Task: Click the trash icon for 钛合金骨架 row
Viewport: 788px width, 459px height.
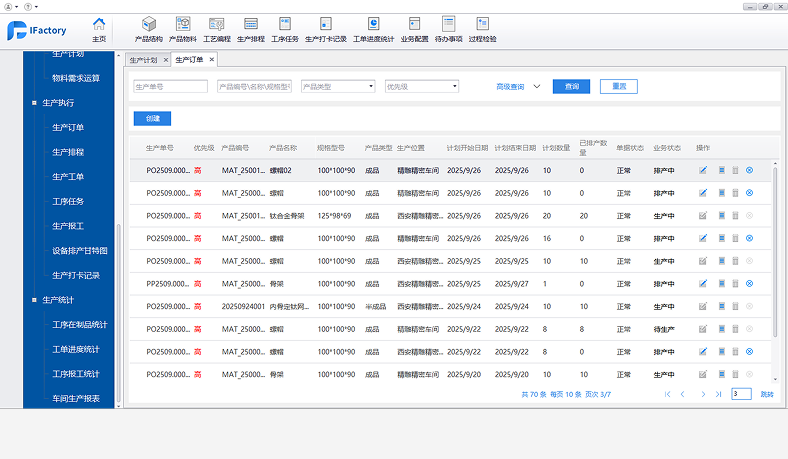Action: pyautogui.click(x=735, y=216)
